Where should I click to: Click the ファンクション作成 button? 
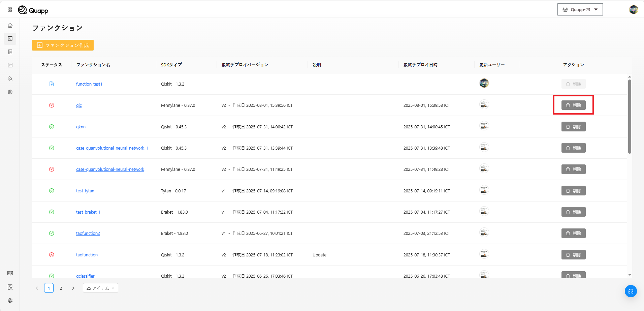pyautogui.click(x=63, y=45)
